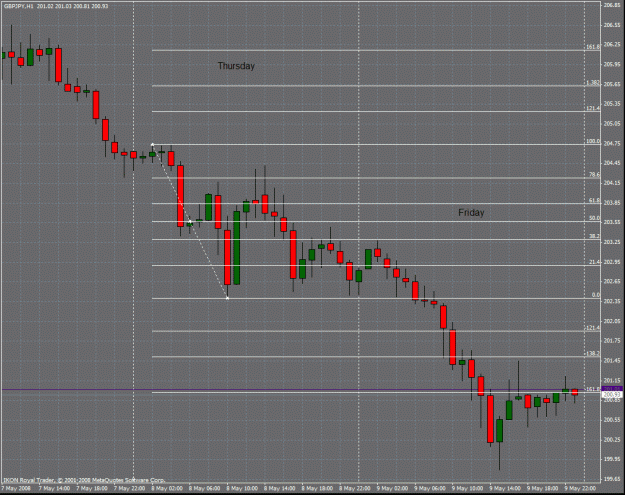Click the -138.2 Fibonacci extension label
This screenshot has height=495, width=625.
point(592,354)
